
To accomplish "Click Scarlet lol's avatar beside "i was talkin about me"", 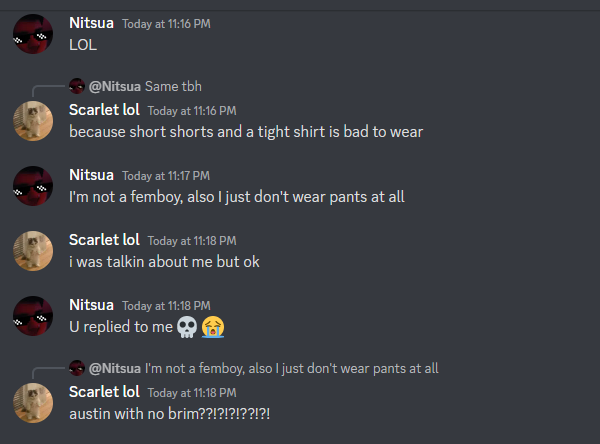I will 32,251.
